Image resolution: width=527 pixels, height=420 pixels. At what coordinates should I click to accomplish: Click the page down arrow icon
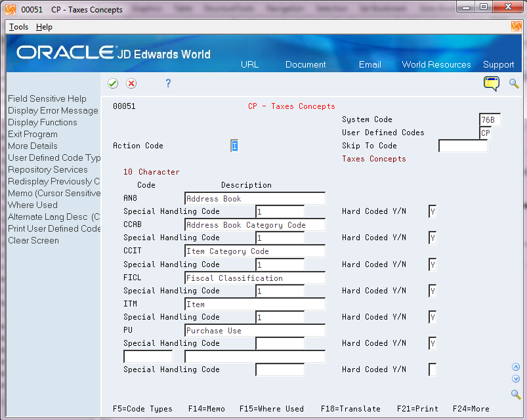[516, 379]
